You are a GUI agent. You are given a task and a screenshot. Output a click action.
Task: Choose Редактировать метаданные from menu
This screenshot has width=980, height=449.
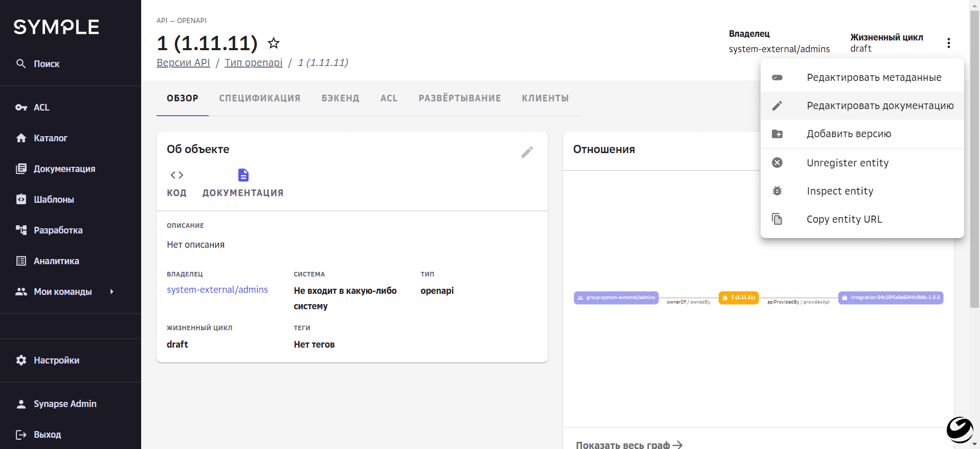tap(862, 78)
